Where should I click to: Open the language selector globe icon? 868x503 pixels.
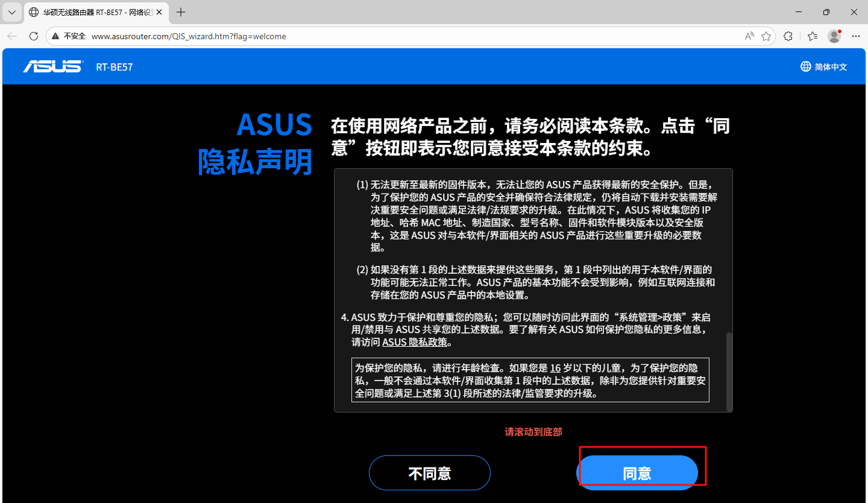(x=805, y=66)
